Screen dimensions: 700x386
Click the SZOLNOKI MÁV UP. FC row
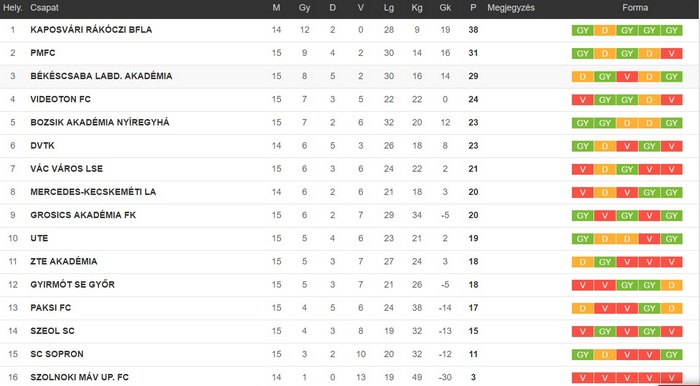[x=350, y=377]
